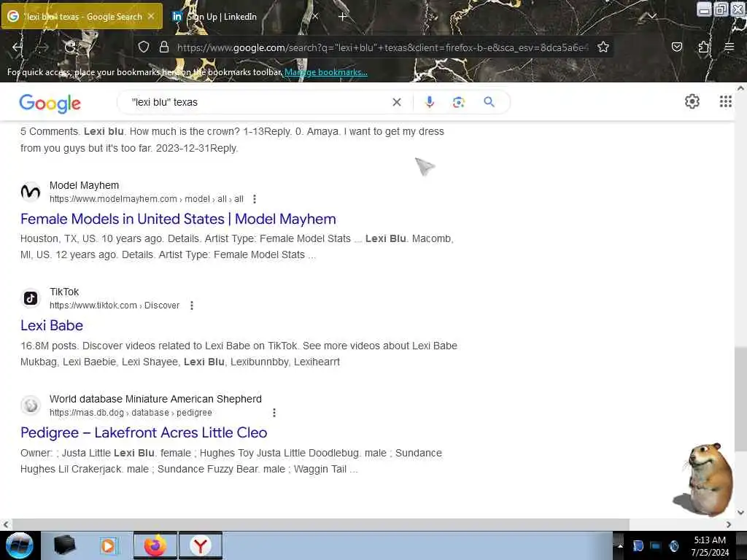Click the vertical page scrollbar thumb
This screenshot has height=560, width=747.
[x=740, y=400]
